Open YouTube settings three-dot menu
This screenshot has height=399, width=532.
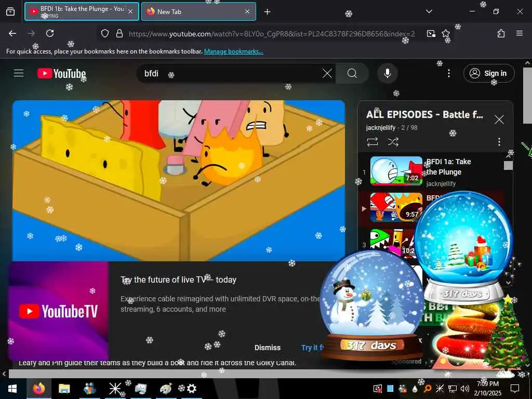pos(448,73)
